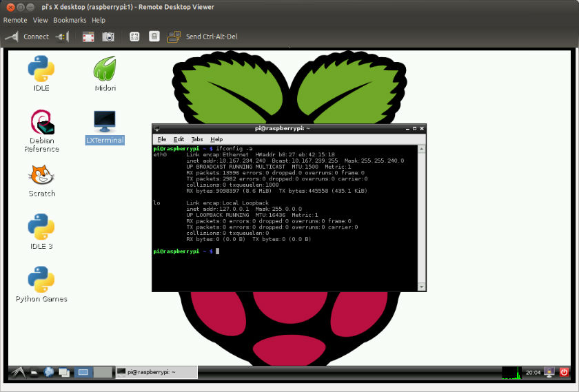This screenshot has width=579, height=392.
Task: Click the Connect toolbar button
Action: pos(27,37)
